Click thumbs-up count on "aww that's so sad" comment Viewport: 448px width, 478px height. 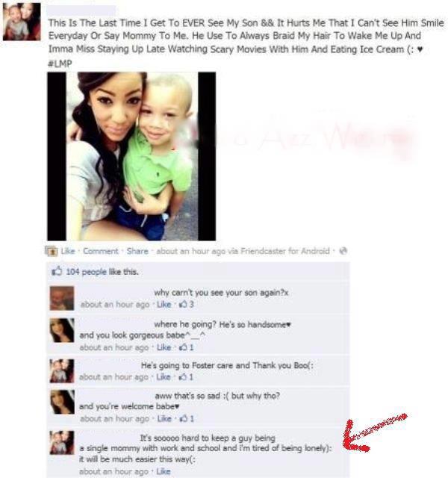point(187,418)
